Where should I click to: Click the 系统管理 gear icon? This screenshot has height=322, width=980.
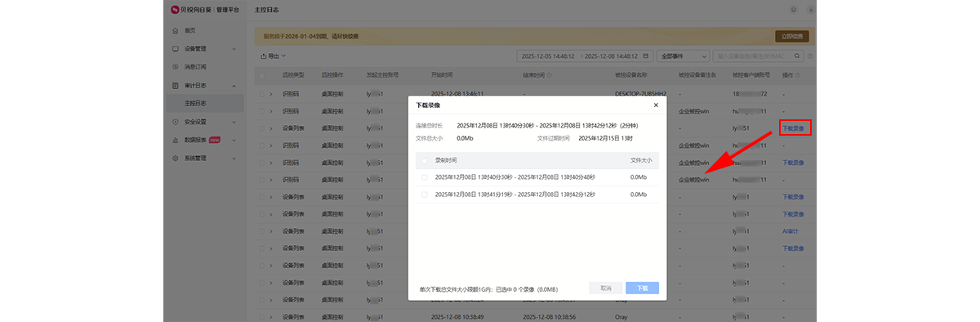tap(176, 158)
